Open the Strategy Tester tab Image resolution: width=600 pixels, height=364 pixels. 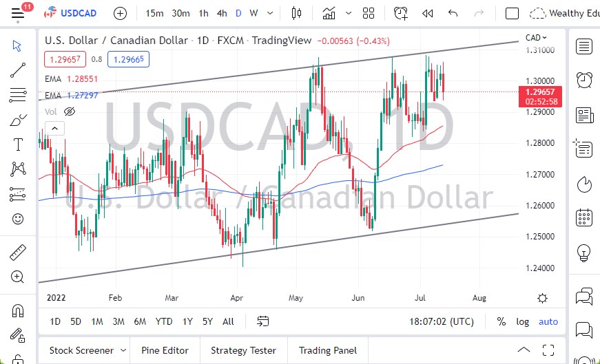pos(243,350)
